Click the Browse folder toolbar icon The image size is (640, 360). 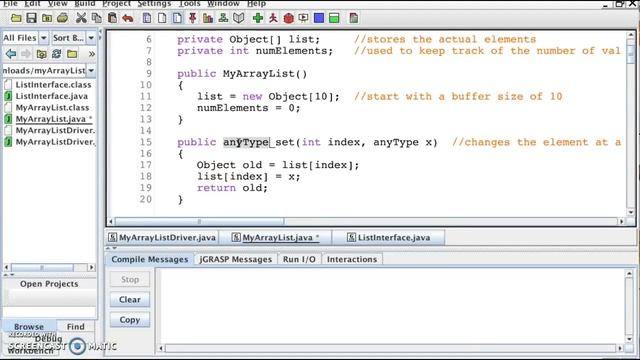click(x=47, y=18)
